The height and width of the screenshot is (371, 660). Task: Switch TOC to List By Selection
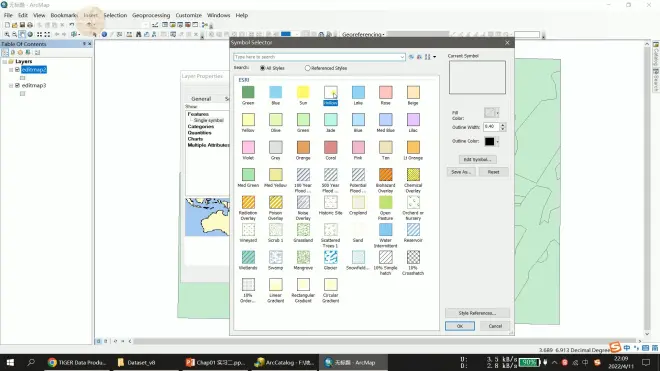(28, 53)
